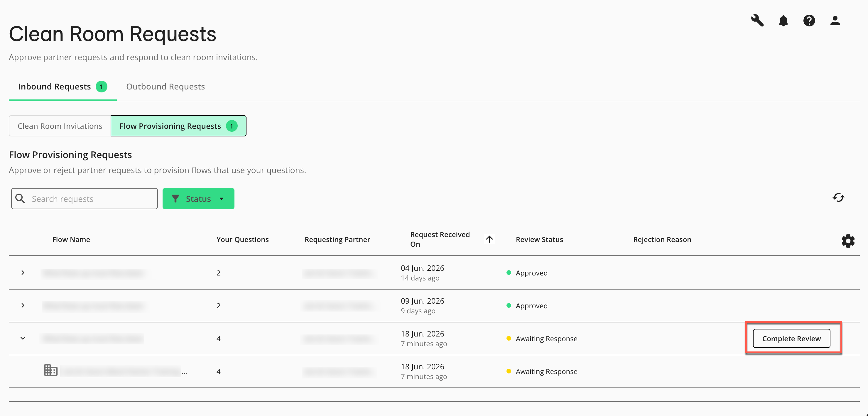Image resolution: width=868 pixels, height=416 pixels.
Task: Click the 09 Jun. 2026 date cell
Action: 422,301
